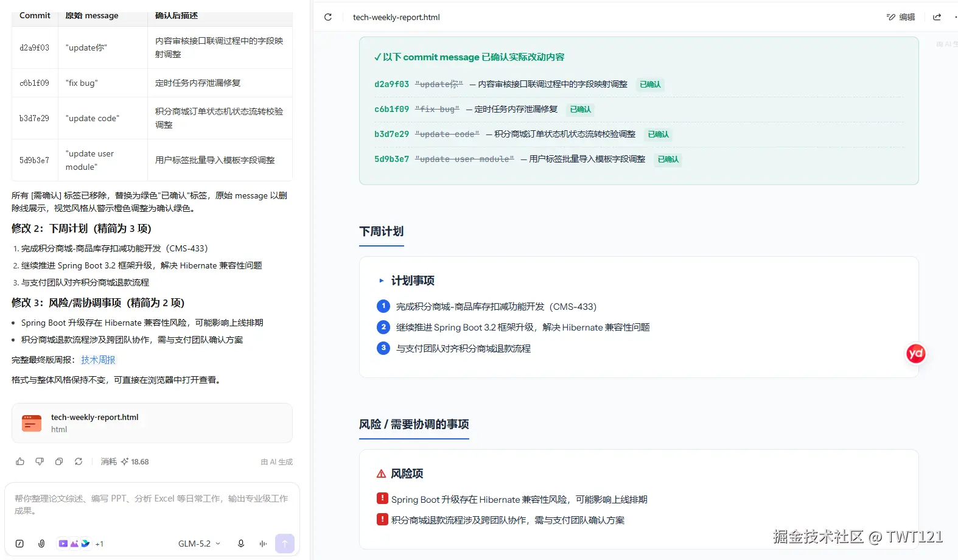Click the struck-through "update user module" text
This screenshot has height=560, width=958.
464,159
